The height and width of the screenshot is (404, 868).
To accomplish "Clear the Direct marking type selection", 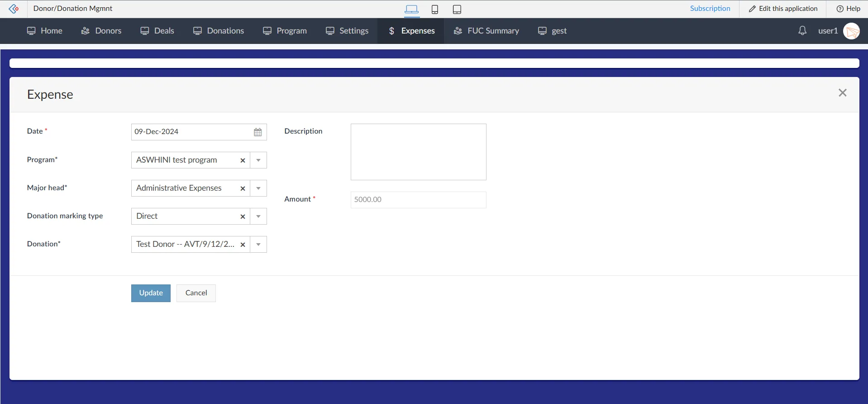I will click(x=243, y=216).
